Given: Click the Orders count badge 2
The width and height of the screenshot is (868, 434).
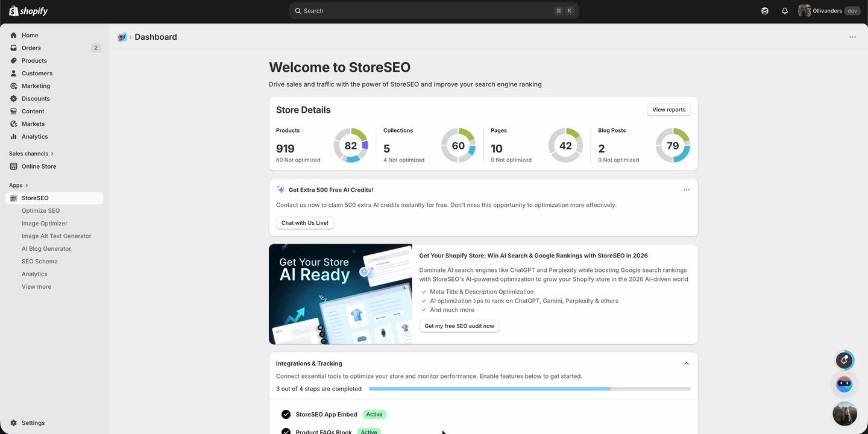Looking at the screenshot, I should coord(96,48).
